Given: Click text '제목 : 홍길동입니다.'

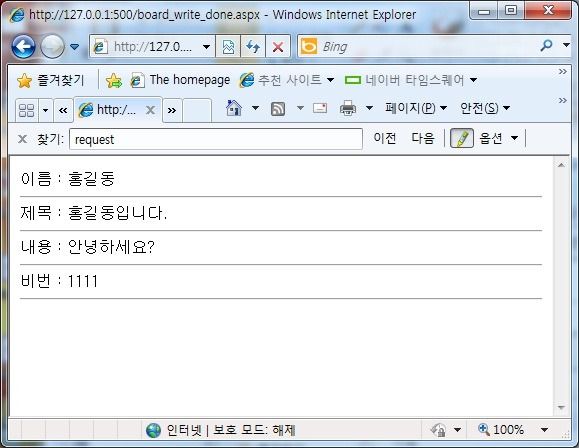Looking at the screenshot, I should coord(94,213).
